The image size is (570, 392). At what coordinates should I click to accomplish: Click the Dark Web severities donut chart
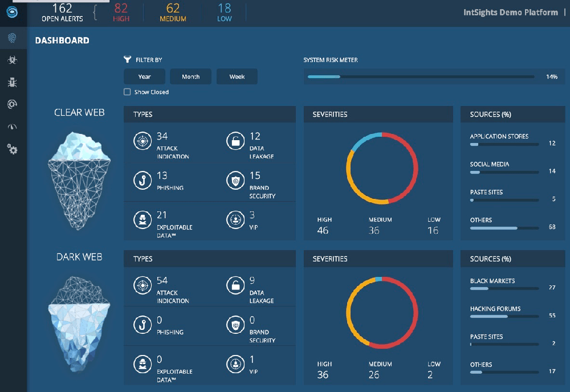382,312
